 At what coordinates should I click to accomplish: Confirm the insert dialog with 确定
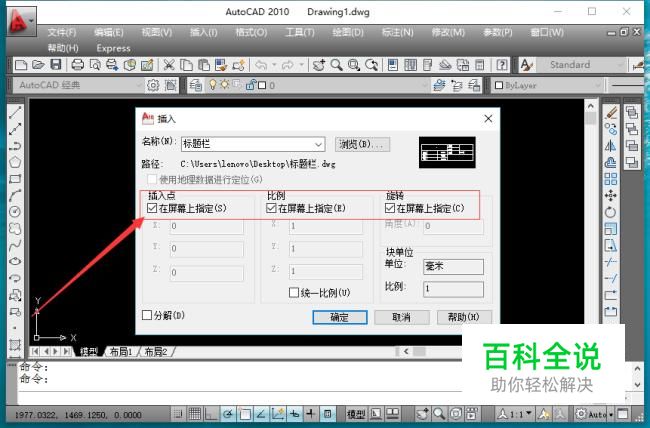340,317
